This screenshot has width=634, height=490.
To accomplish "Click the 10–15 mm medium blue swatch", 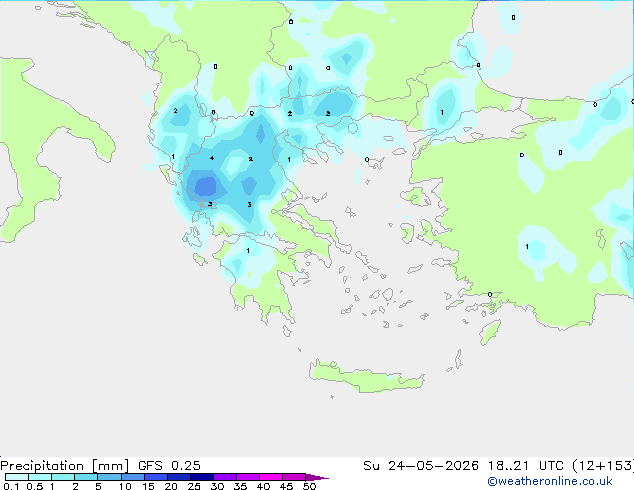I will tap(133, 477).
